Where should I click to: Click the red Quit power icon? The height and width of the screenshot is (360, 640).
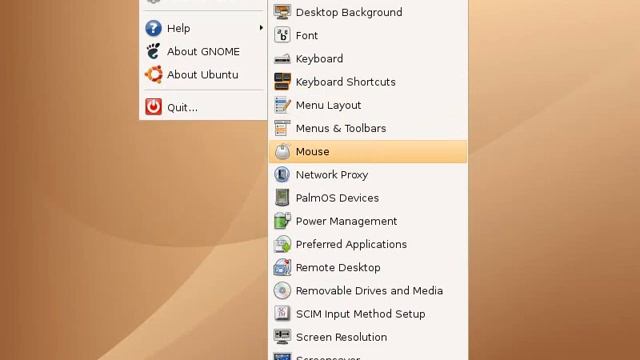click(153, 107)
